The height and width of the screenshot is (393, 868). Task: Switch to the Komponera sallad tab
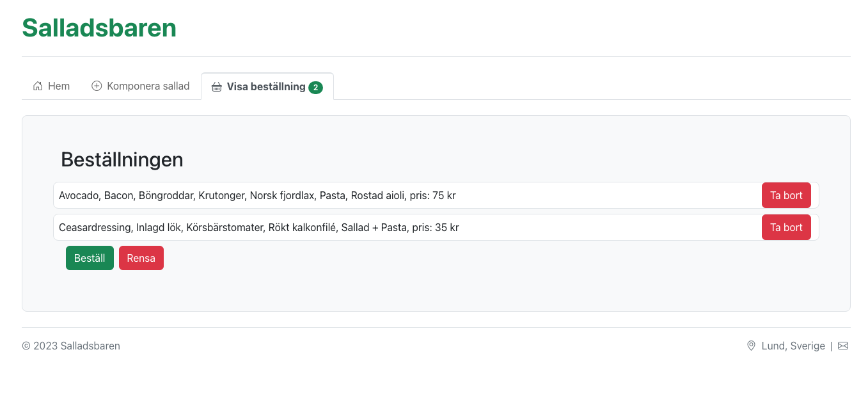[x=141, y=86]
